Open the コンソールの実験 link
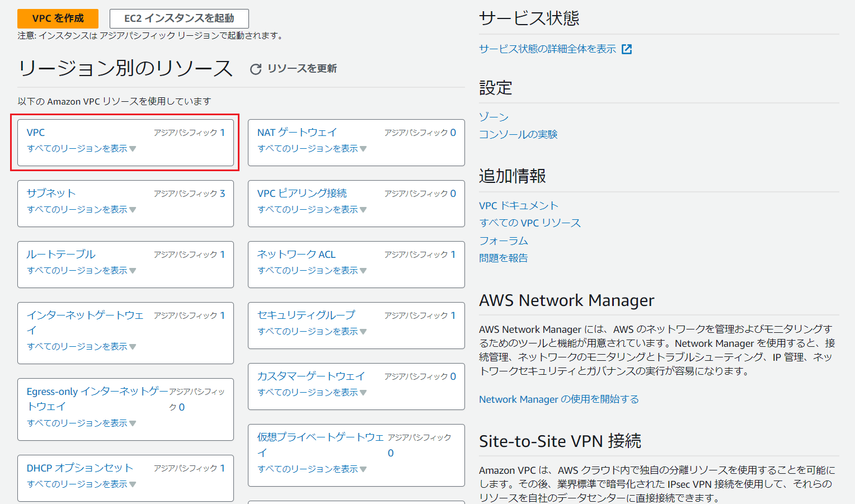855x504 pixels. (518, 135)
